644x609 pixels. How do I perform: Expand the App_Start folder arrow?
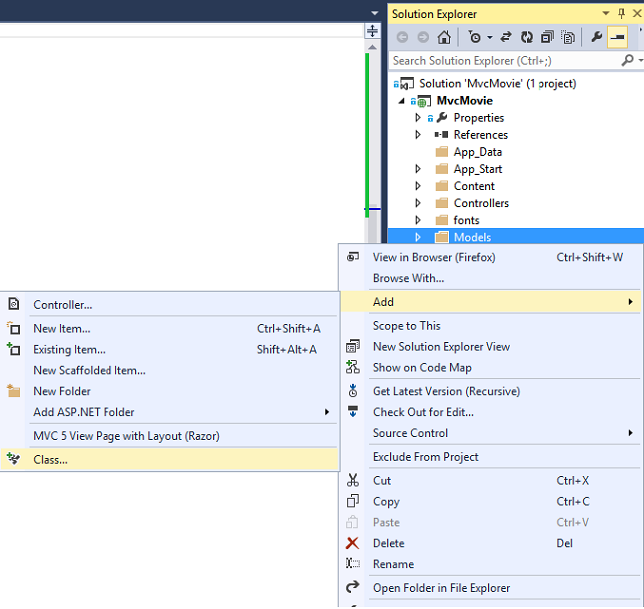click(x=418, y=169)
